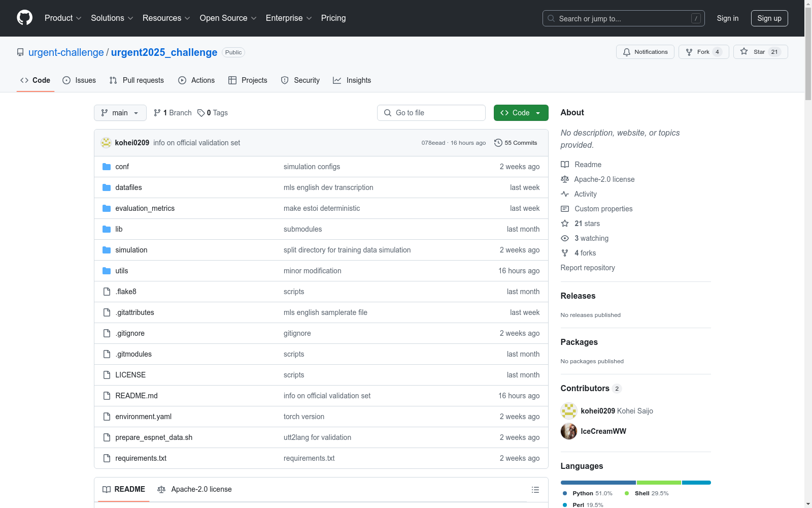Viewport: 812px width, 508px height.
Task: Open the green Code dropdown button
Action: coord(521,113)
